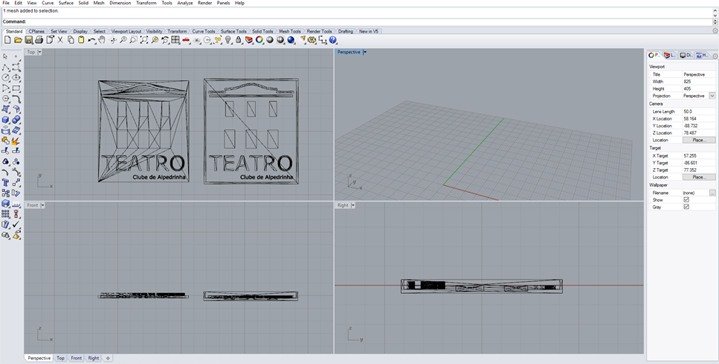Click the Edit Layers icon in the toolbar

coord(249,40)
